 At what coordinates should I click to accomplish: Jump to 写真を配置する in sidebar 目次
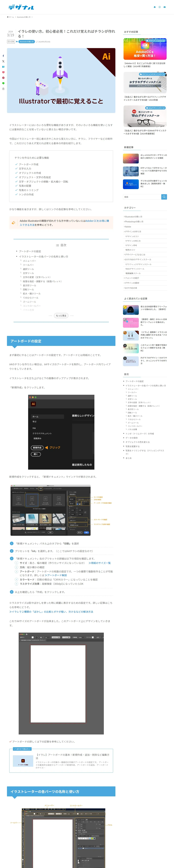point(132,446)
